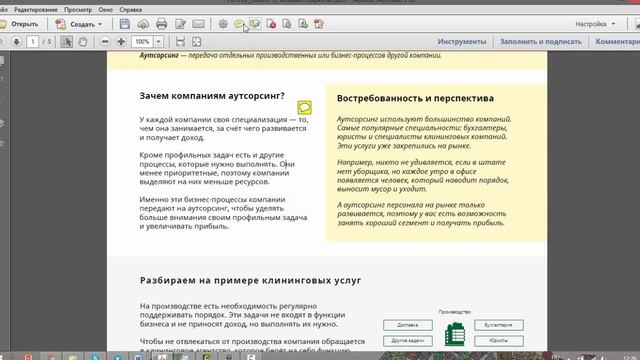This screenshot has width=640, height=360.
Task: Click paragraph starting 'Именно эти бизнес-процессы'
Action: click(x=223, y=213)
